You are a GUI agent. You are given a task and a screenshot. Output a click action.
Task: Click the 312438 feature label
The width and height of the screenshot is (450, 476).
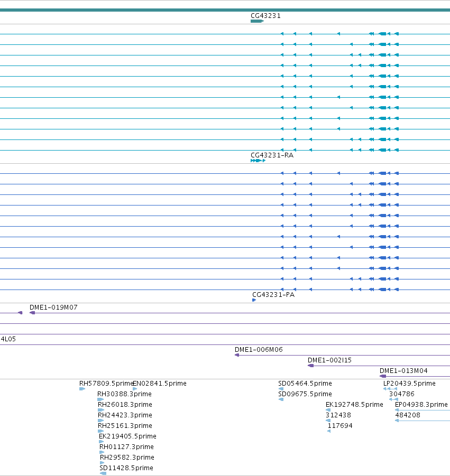(338, 415)
